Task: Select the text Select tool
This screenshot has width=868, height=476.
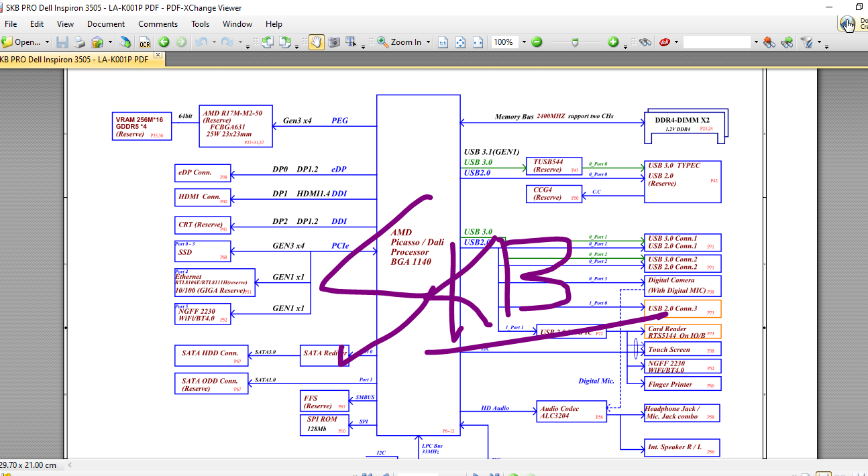Action: (x=350, y=42)
